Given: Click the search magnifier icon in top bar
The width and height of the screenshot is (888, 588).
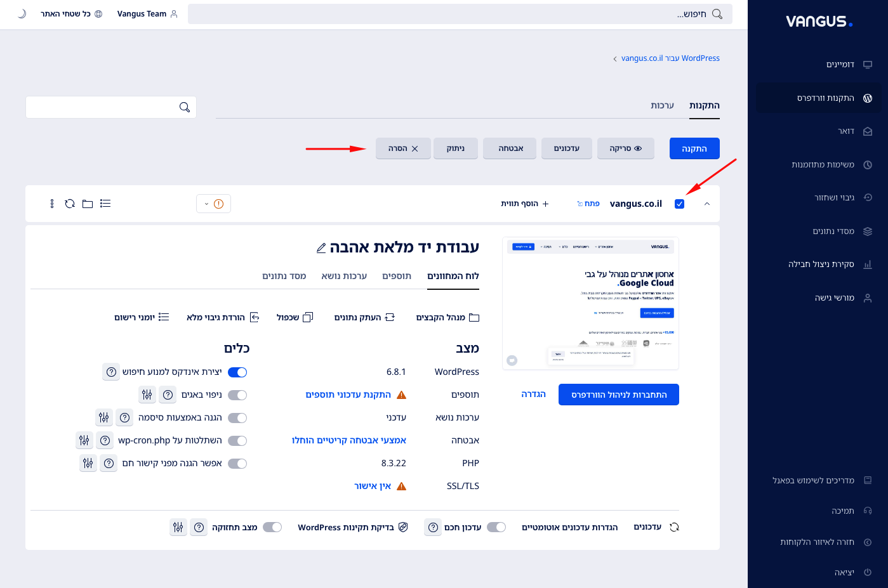Looking at the screenshot, I should pyautogui.click(x=717, y=14).
